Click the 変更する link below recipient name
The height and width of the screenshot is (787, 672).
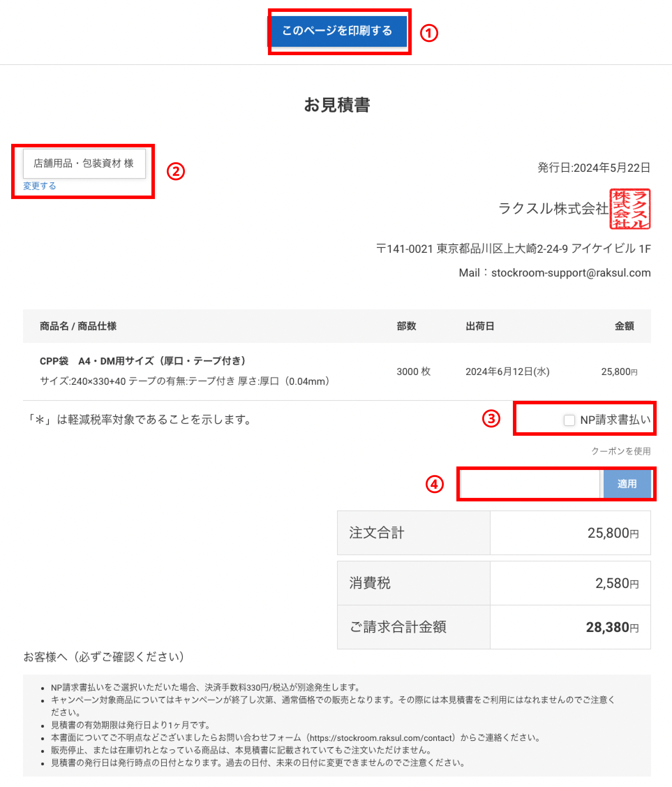(x=39, y=186)
